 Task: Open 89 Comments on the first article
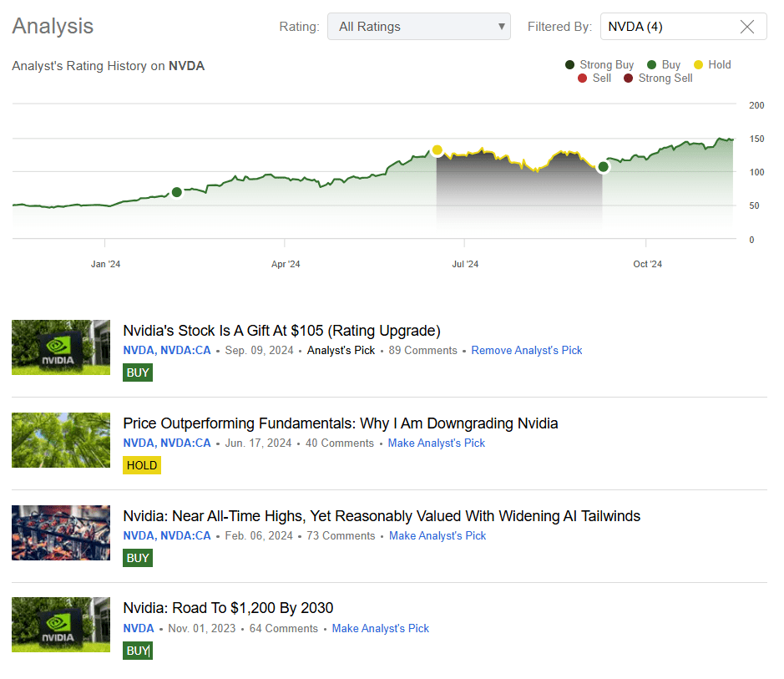(x=422, y=351)
